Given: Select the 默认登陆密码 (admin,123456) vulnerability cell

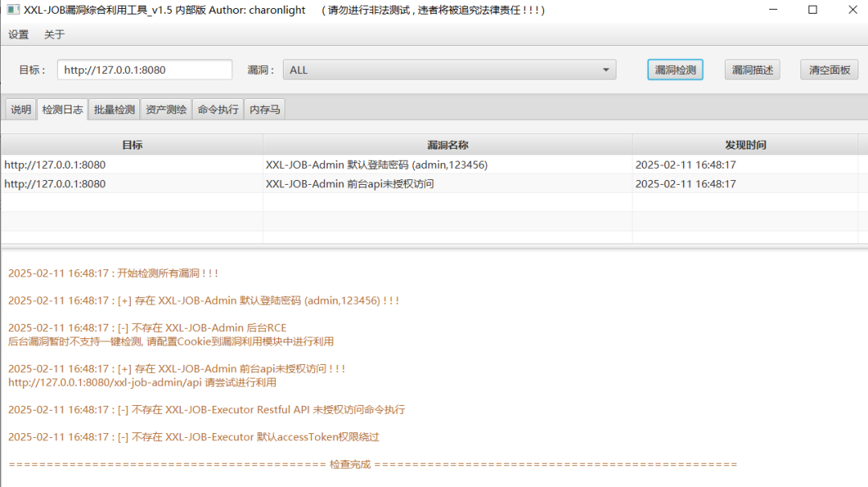Looking at the screenshot, I should pyautogui.click(x=448, y=165).
